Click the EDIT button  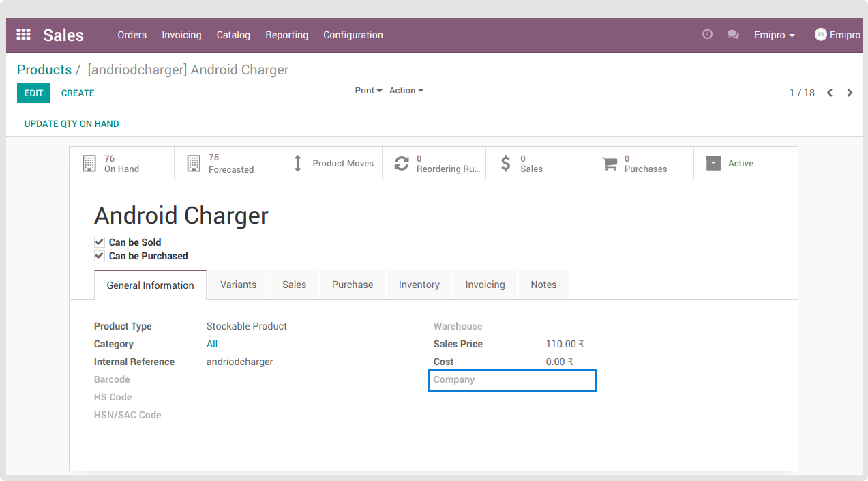tap(33, 93)
